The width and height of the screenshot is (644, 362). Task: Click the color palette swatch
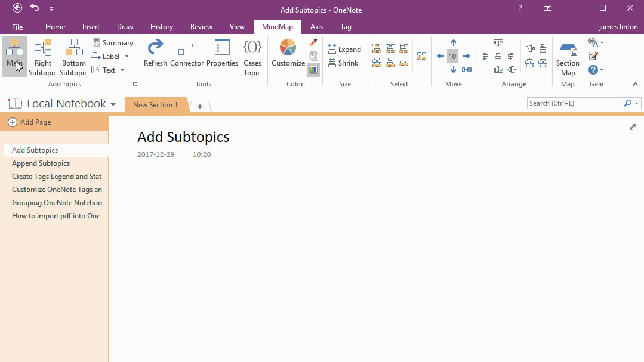click(x=313, y=70)
